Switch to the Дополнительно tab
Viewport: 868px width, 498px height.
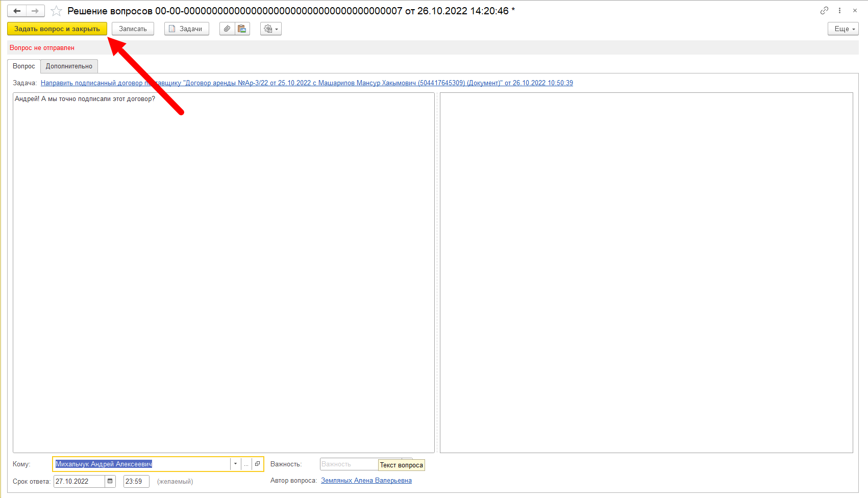(69, 66)
